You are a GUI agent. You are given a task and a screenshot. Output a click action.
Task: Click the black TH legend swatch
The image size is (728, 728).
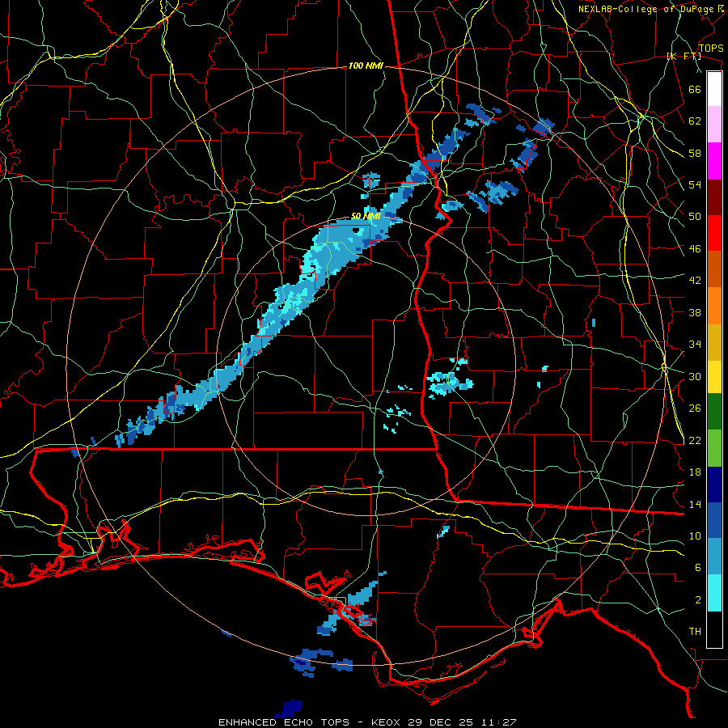pos(714,629)
